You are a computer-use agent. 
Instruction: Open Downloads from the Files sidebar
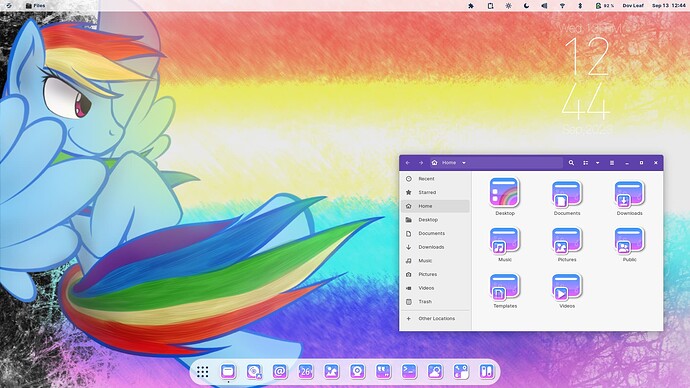pos(435,247)
